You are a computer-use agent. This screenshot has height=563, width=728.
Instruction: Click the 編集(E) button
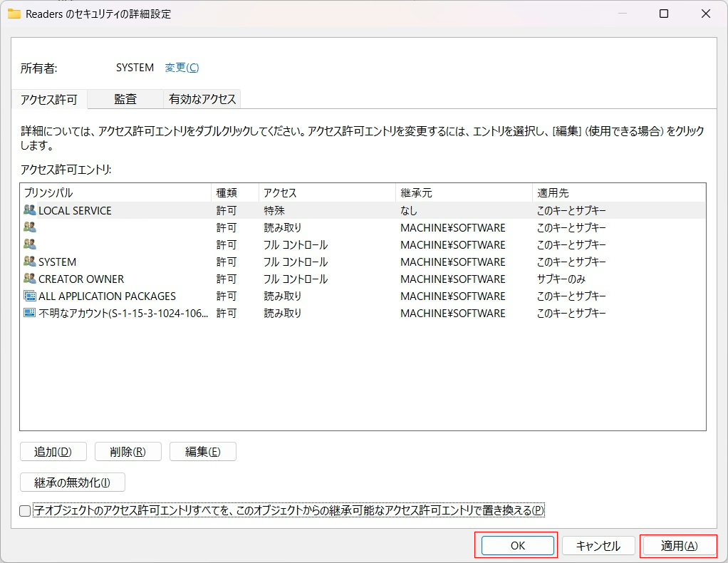point(203,452)
